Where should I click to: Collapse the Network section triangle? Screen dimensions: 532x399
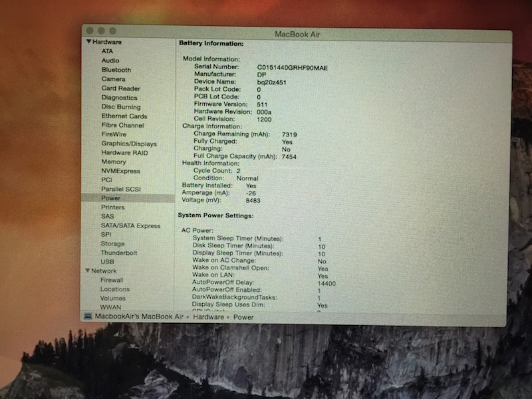point(88,271)
